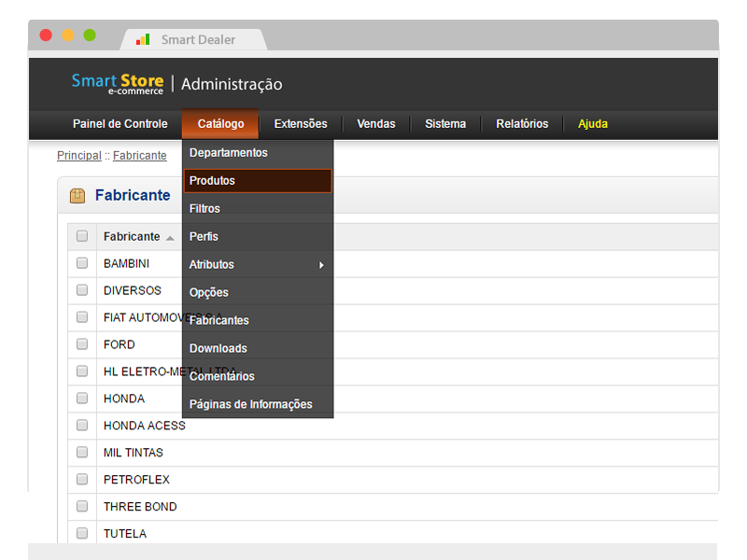Click the Smart Store e-commerce logo
747x560 pixels.
[118, 84]
